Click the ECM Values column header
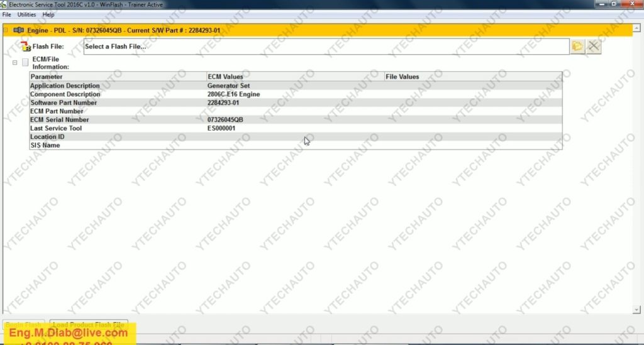Image resolution: width=644 pixels, height=345 pixels. click(x=294, y=77)
